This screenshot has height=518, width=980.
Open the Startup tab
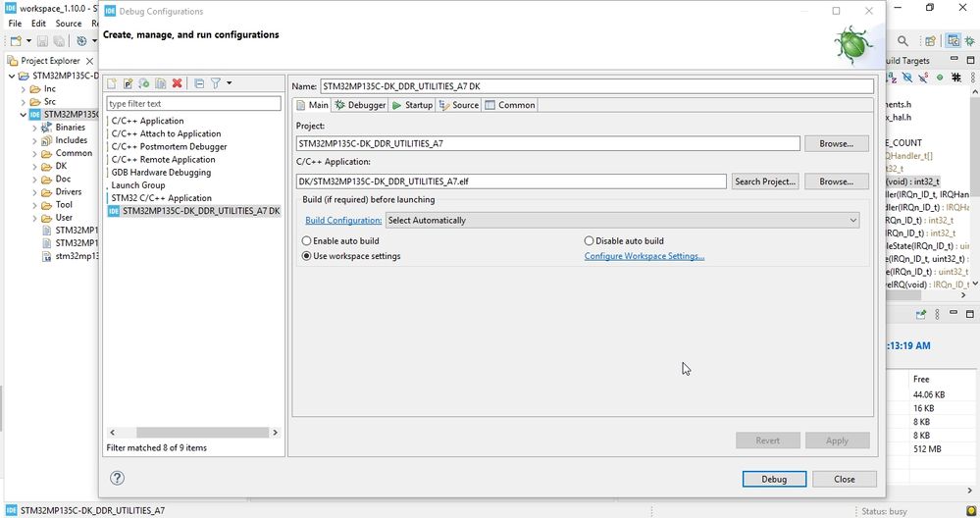(x=412, y=105)
